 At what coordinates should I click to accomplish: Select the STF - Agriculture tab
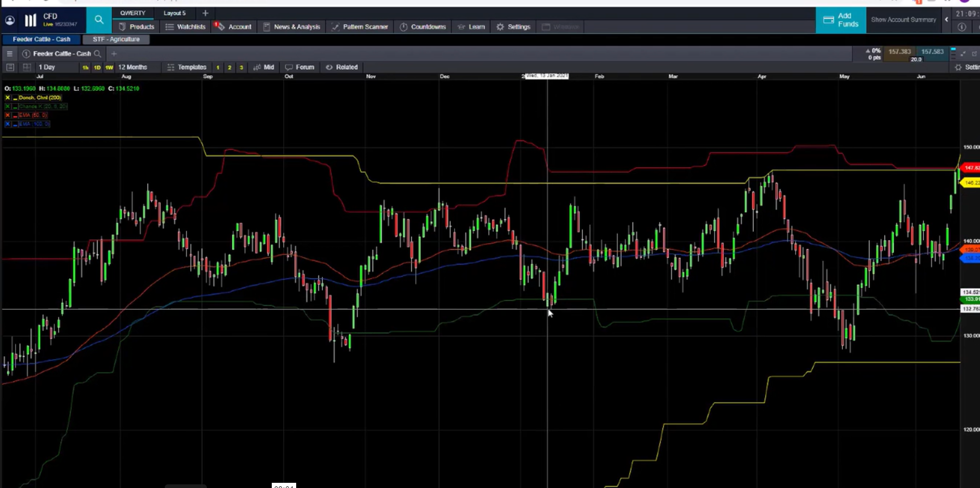pyautogui.click(x=116, y=39)
